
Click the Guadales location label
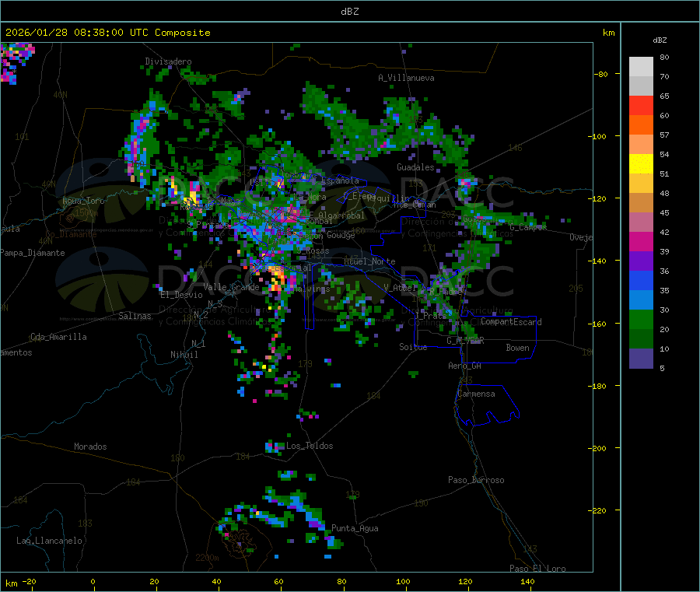tap(415, 167)
